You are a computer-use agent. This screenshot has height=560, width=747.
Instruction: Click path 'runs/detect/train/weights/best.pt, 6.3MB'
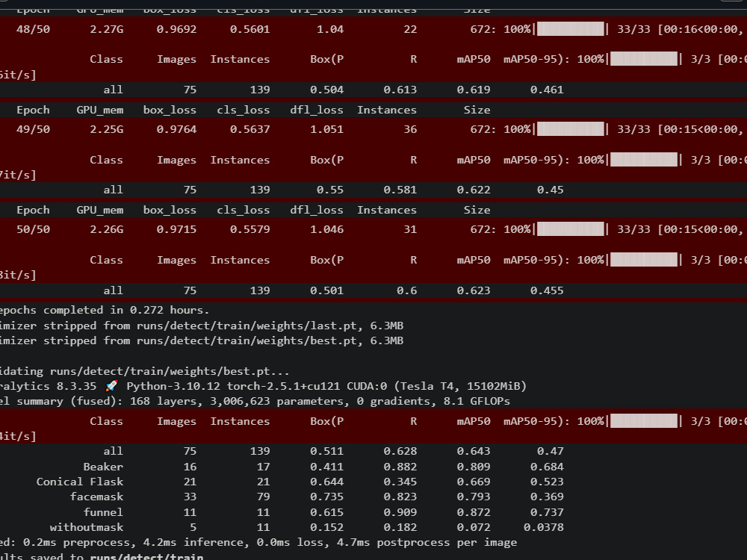[x=270, y=340]
